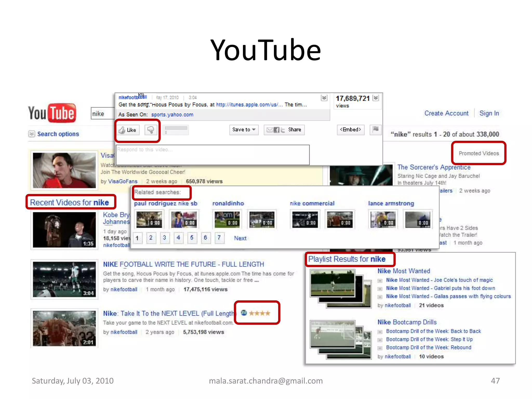Click the Sorcerer's Apprentice thumbnail
Screen dimensions: 532x399
point(361,175)
